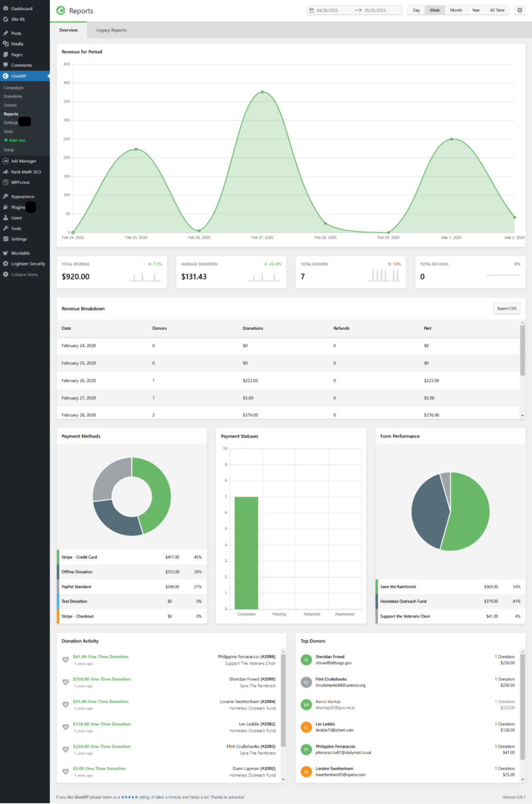
Task: Select the Month period option
Action: click(x=456, y=10)
